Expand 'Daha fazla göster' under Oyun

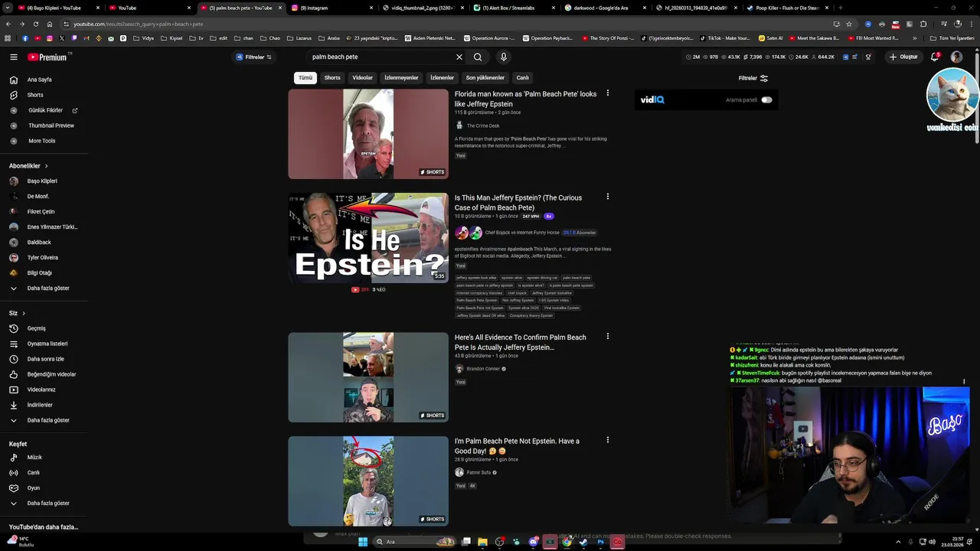click(48, 504)
